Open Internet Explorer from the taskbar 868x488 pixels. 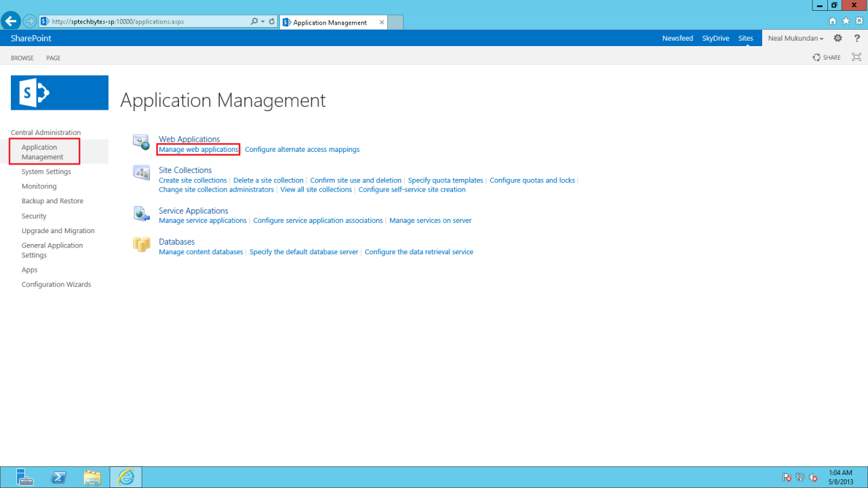click(126, 477)
